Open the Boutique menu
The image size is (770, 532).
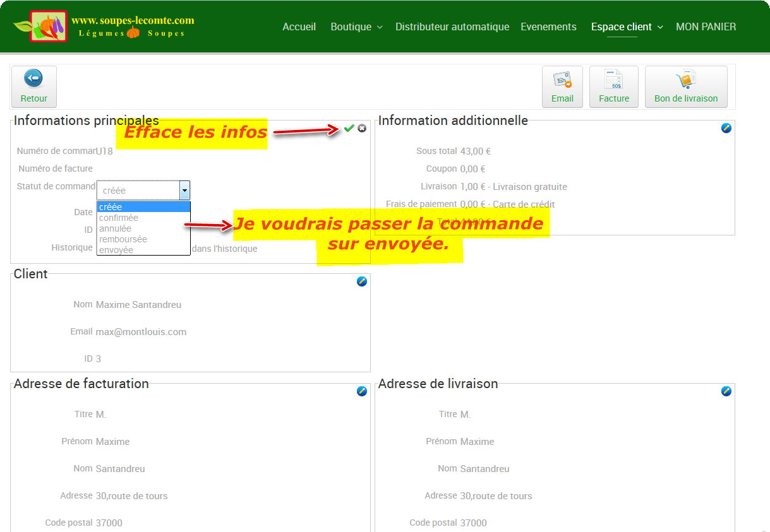click(x=357, y=27)
